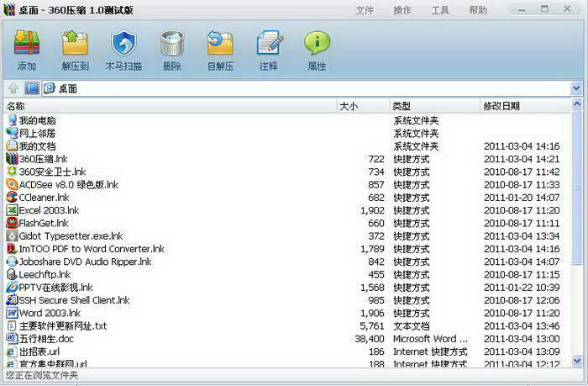The image size is (588, 386).
Task: Open the 工具 menu
Action: click(x=440, y=10)
